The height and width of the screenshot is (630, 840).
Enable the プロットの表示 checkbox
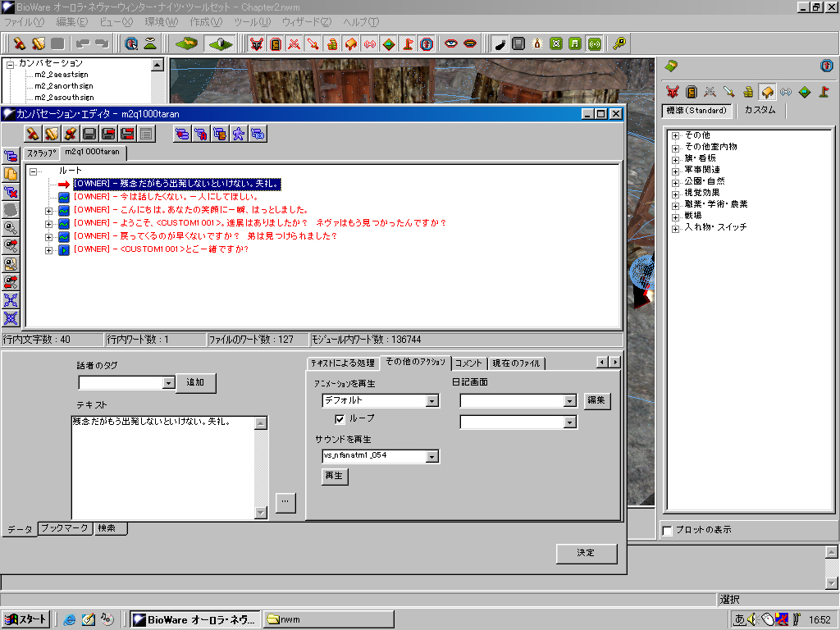[x=667, y=531]
